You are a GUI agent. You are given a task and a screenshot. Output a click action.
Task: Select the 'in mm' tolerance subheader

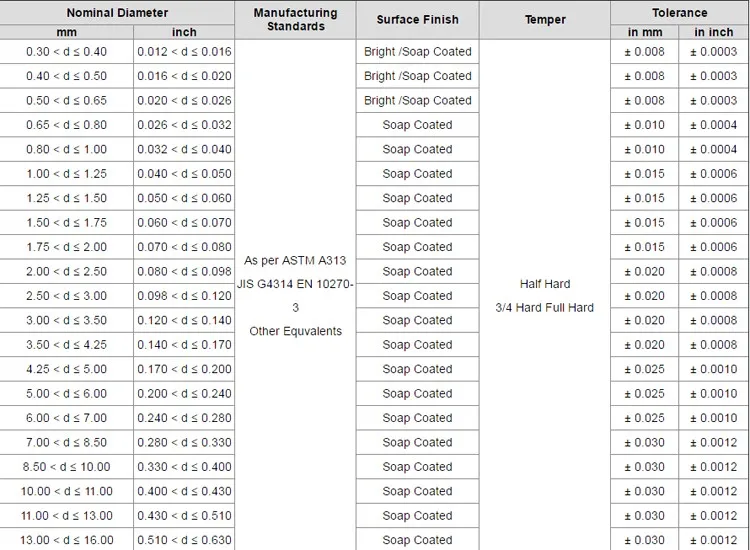[x=644, y=32]
